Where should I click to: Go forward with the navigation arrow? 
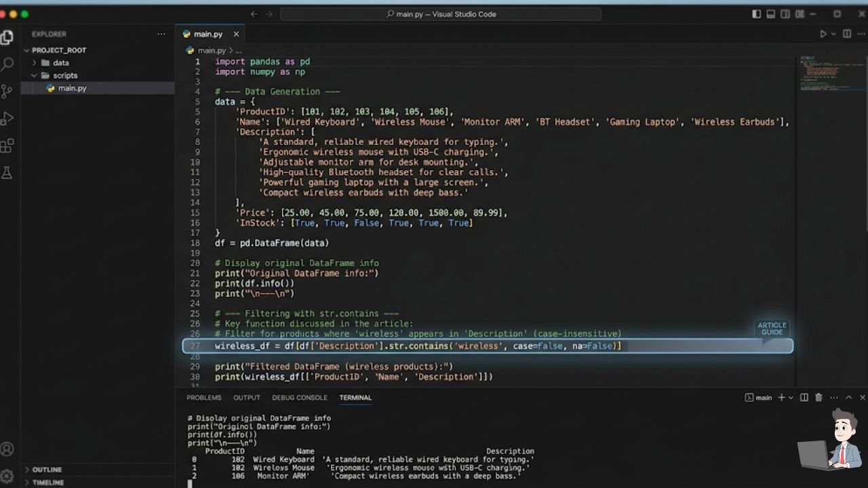tap(269, 14)
